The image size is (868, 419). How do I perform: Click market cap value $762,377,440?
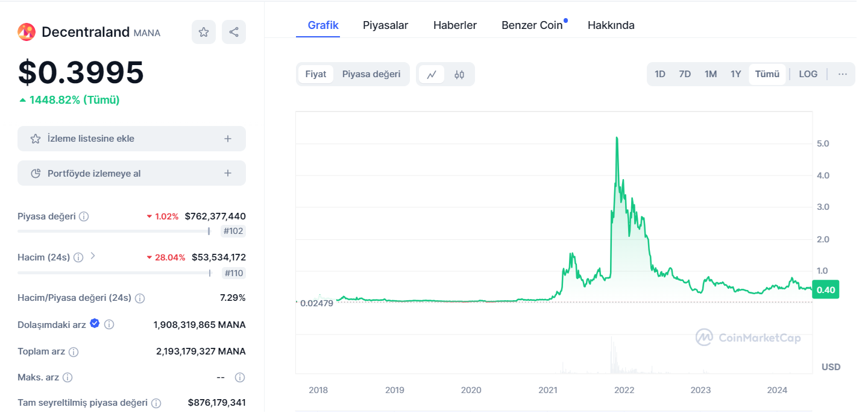215,216
